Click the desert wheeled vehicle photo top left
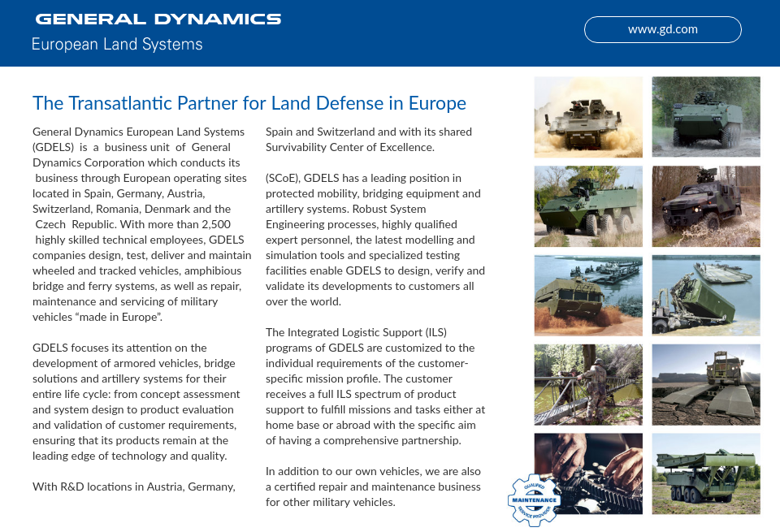The image size is (780, 532). click(x=587, y=117)
